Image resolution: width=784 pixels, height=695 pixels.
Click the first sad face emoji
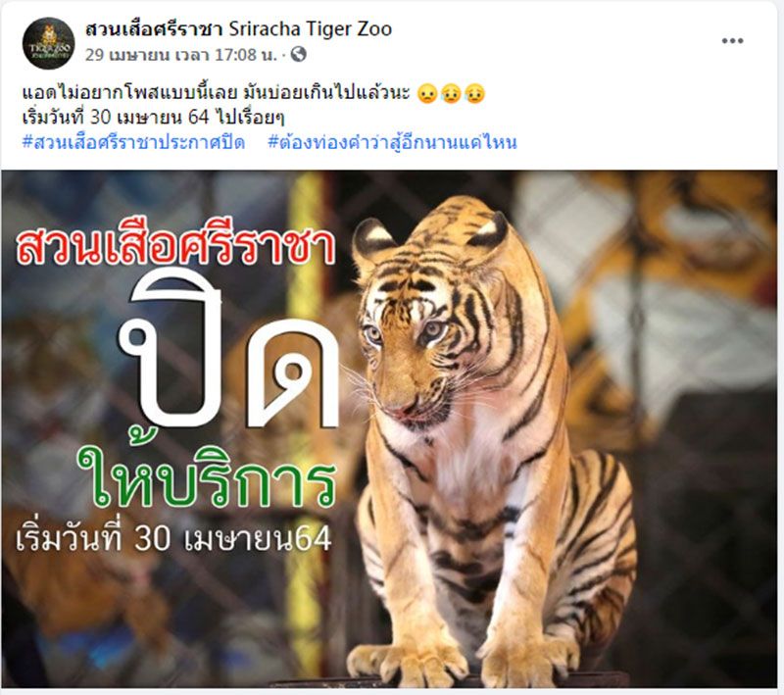coord(427,93)
